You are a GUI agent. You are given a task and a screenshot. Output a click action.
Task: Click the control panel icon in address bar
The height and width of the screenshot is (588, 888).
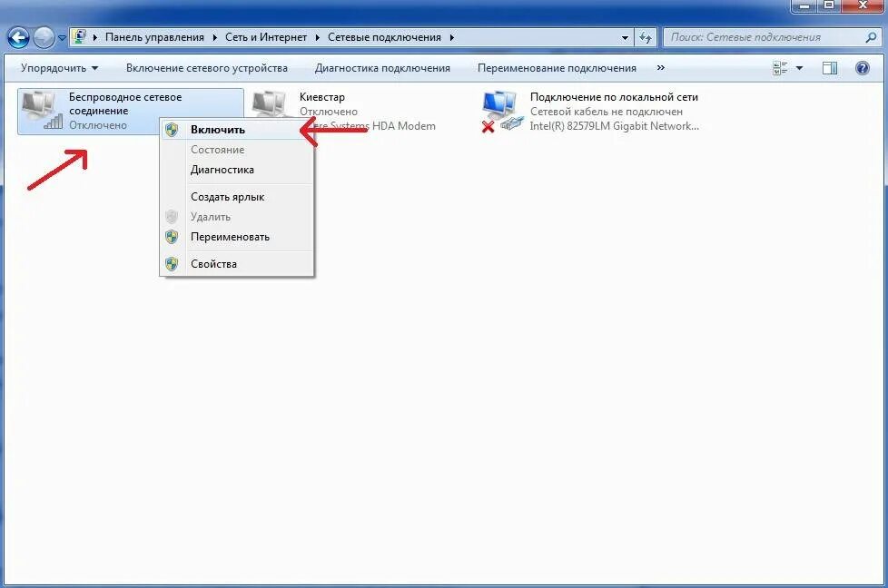80,37
